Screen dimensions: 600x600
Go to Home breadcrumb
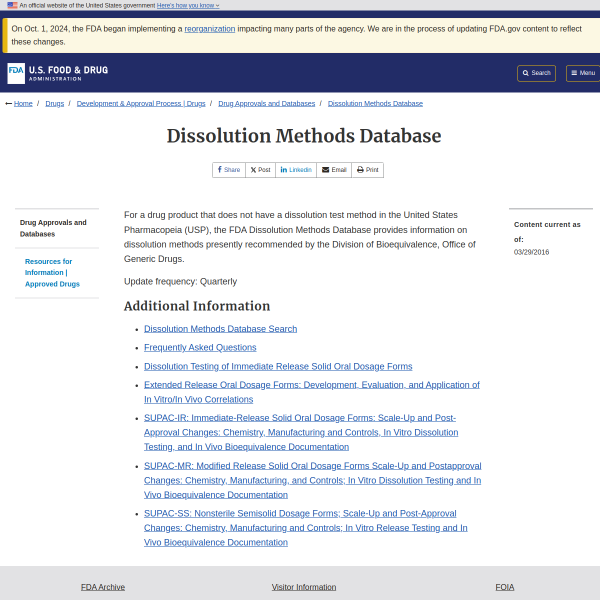[x=23, y=104]
